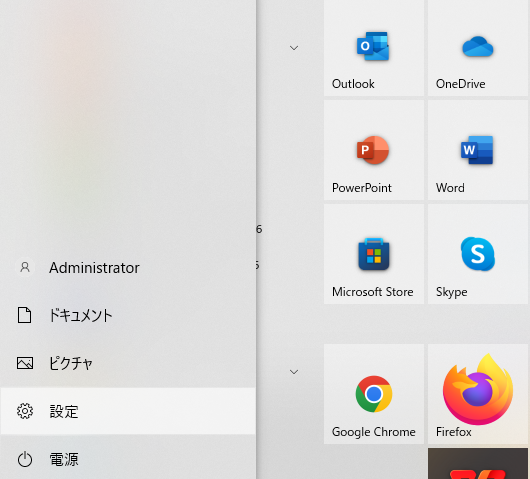Launch Google Chrome from the Start tiles
The width and height of the screenshot is (530, 479).
(x=374, y=394)
